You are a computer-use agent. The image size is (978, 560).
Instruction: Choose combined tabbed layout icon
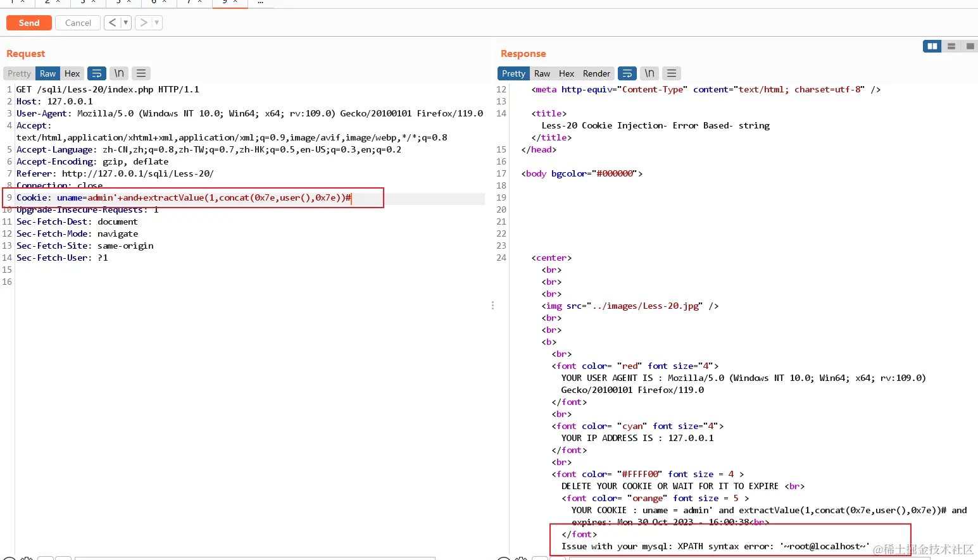[970, 46]
